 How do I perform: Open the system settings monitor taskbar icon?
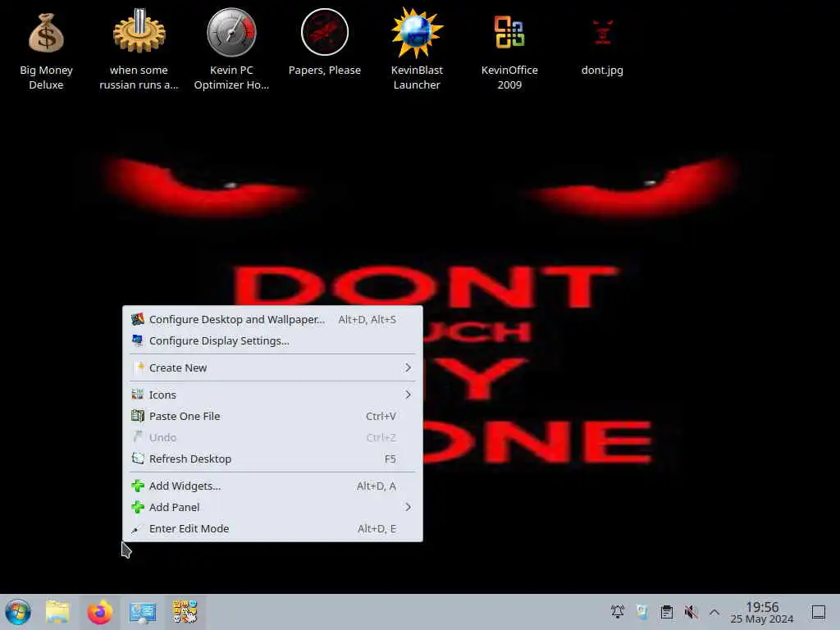(x=143, y=612)
